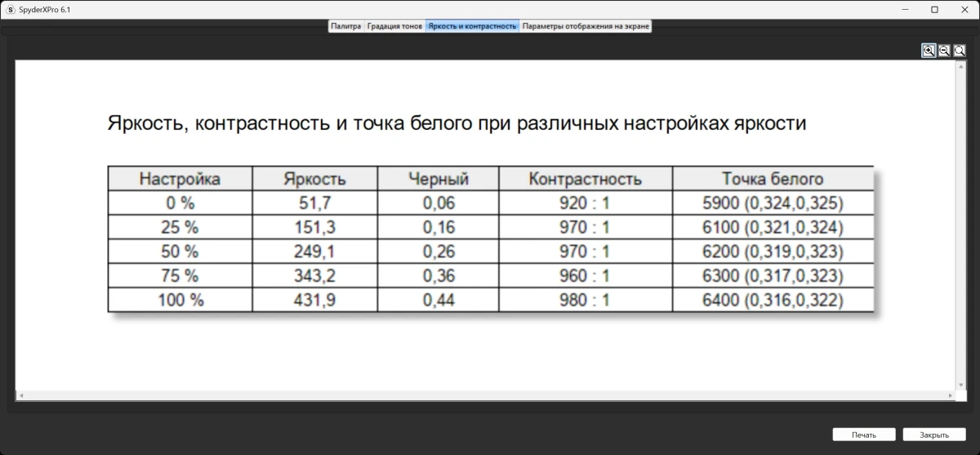This screenshot has width=980, height=455.
Task: Click brightness value 431,9
Action: tap(315, 300)
